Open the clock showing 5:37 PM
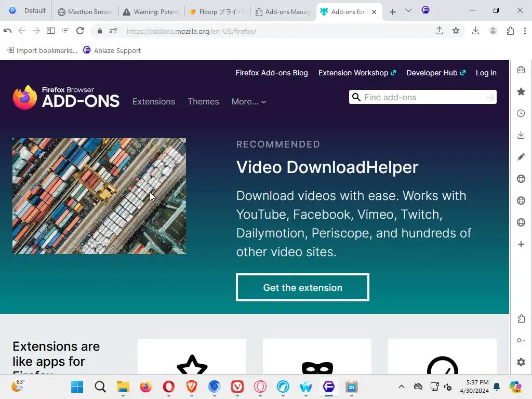Screen dimensions: 532x399 tap(475, 387)
